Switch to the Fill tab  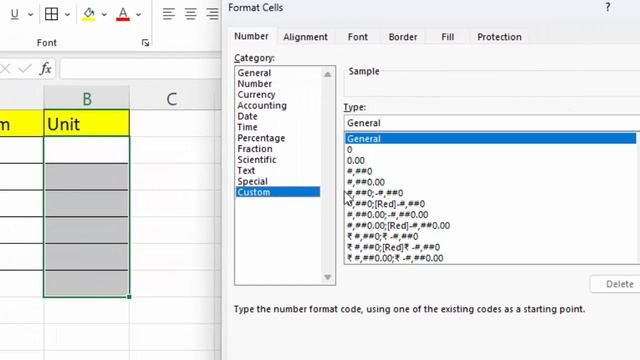[447, 37]
